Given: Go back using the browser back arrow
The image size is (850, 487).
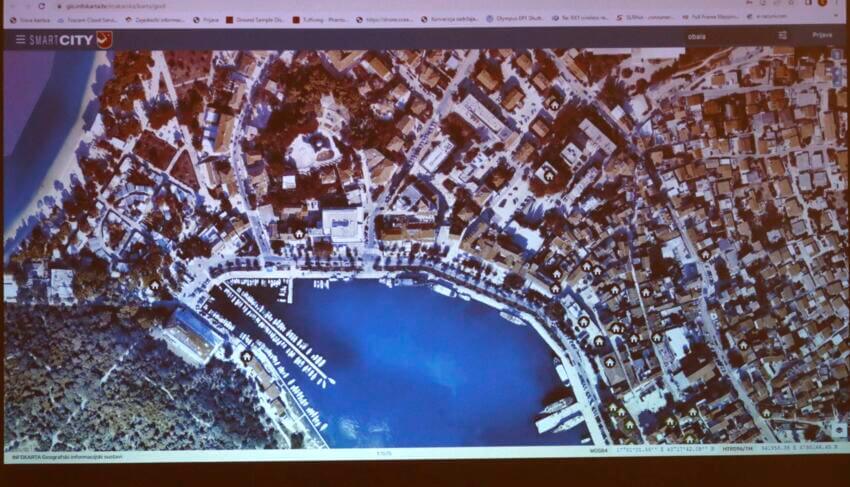Looking at the screenshot, I should coord(9,6).
